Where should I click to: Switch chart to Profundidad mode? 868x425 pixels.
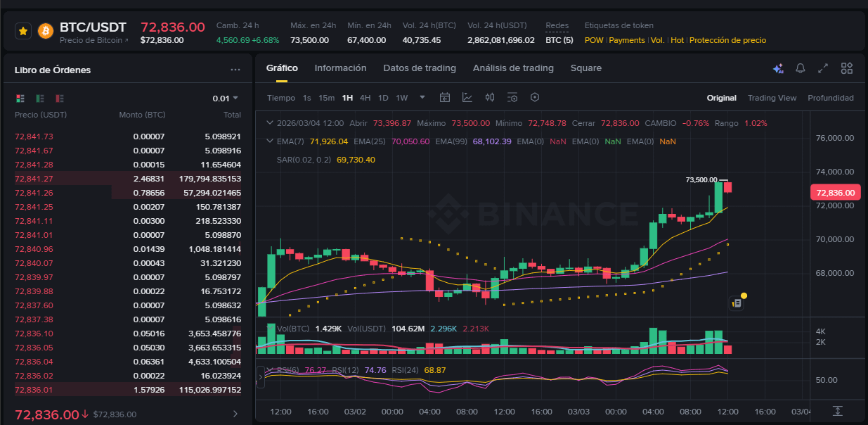pyautogui.click(x=831, y=98)
